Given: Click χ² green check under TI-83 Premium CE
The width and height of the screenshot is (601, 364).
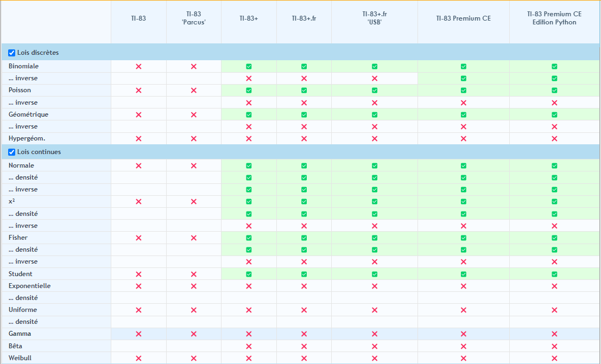Looking at the screenshot, I should click(464, 202).
